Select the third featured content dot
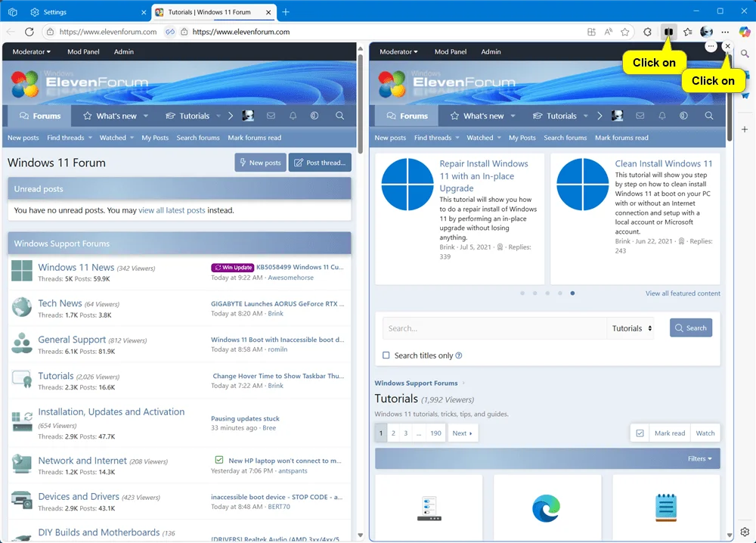 [x=547, y=293]
